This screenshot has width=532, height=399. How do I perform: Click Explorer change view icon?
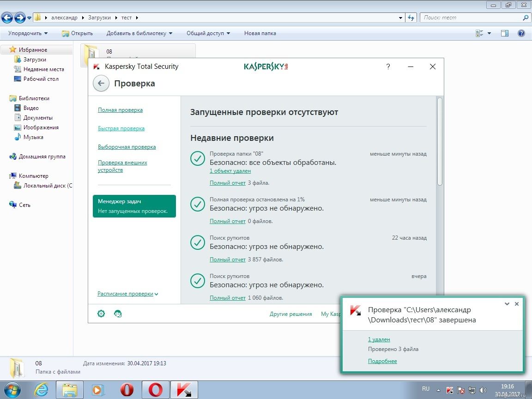point(479,33)
